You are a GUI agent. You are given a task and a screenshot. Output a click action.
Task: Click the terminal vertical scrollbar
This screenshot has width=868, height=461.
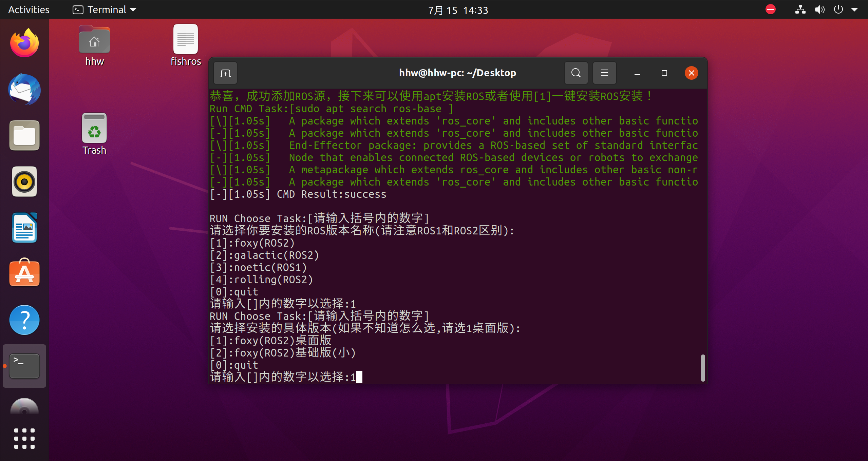pos(703,368)
